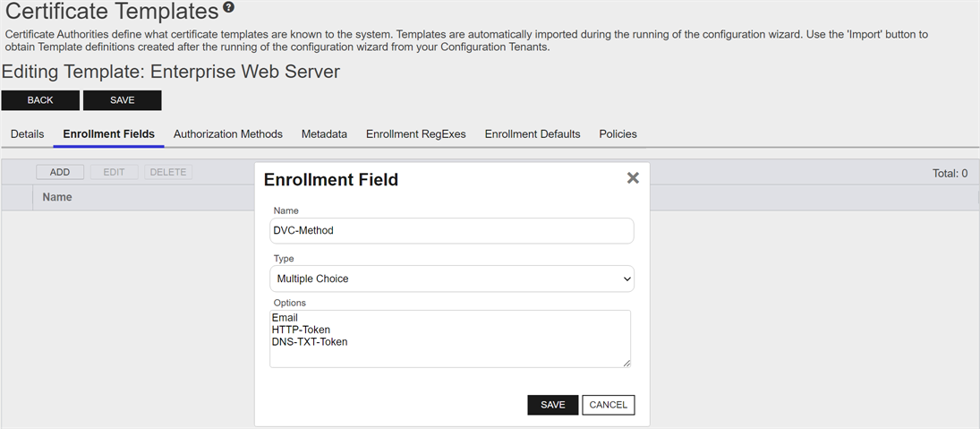Click inside the Options text area
Viewport: 980px width, 429px height.
coord(449,339)
